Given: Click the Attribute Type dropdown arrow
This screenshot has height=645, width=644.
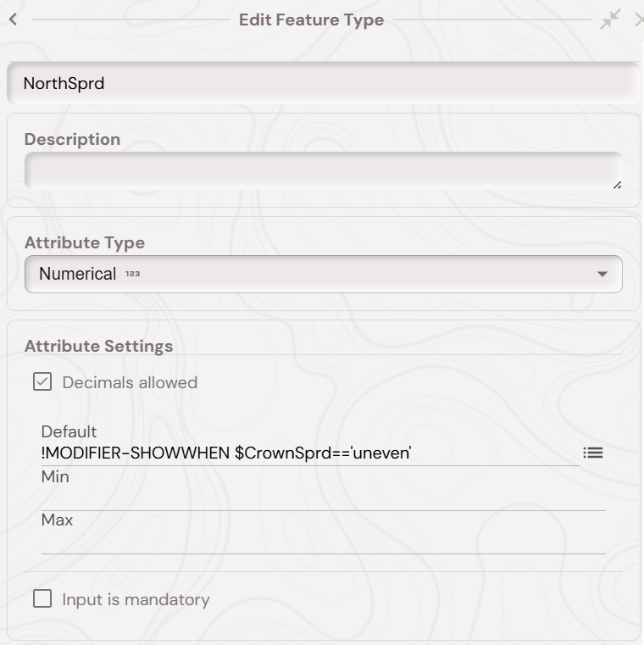Looking at the screenshot, I should (602, 275).
